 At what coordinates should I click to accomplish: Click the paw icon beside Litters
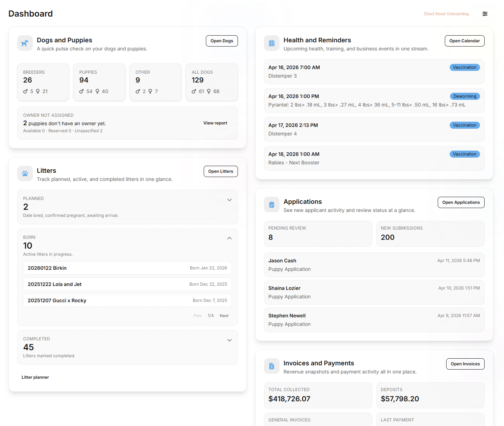(x=25, y=174)
